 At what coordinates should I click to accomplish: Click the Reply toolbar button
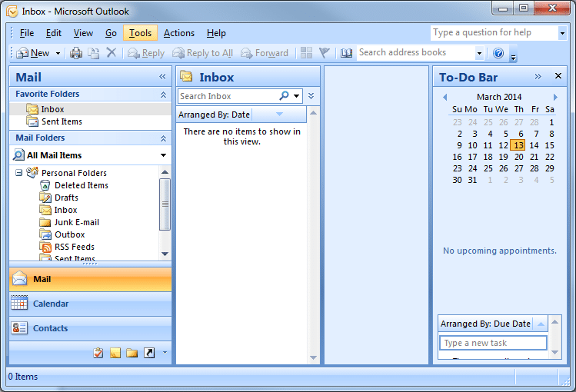[x=146, y=53]
